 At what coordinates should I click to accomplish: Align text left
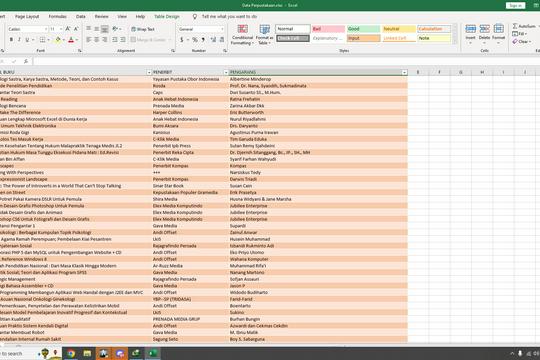(x=89, y=40)
